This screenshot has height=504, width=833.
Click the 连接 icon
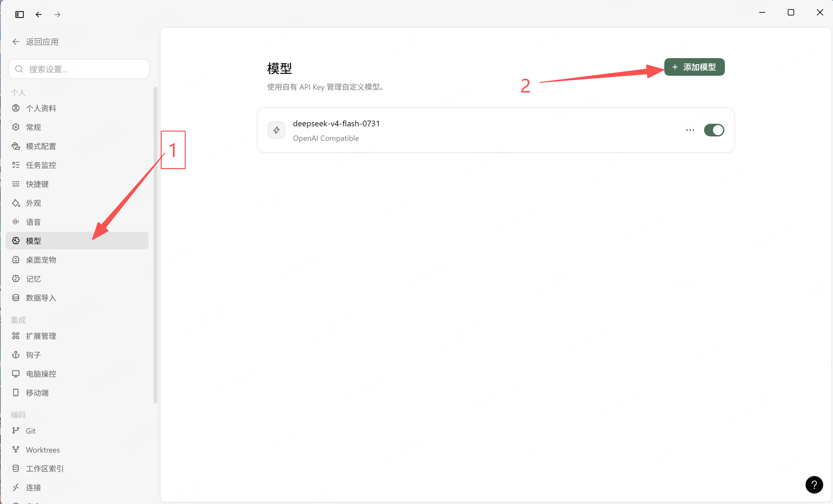[16, 488]
